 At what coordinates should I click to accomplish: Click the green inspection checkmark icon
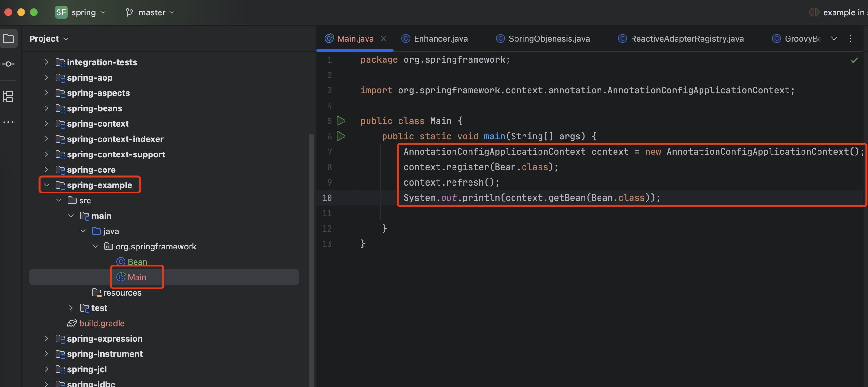pos(854,60)
